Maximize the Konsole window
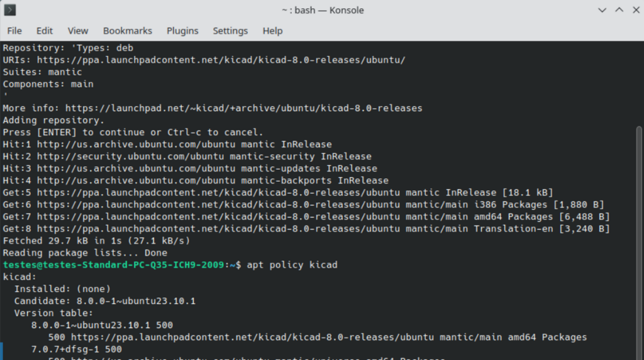 (618, 10)
